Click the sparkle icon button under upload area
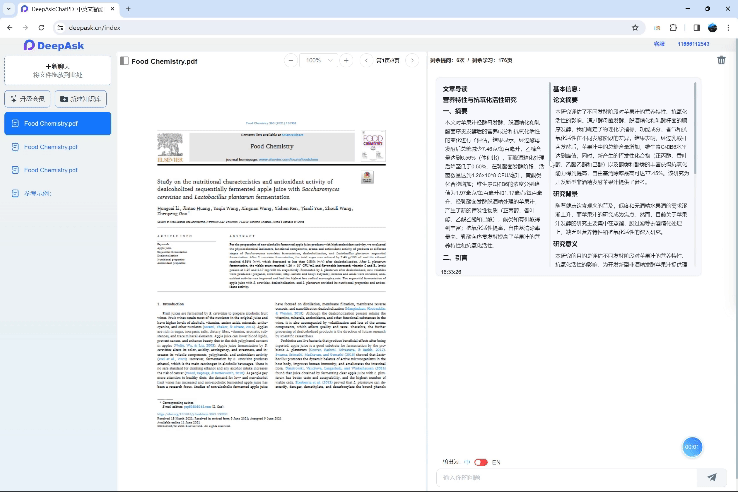738x492 pixels. point(28,99)
